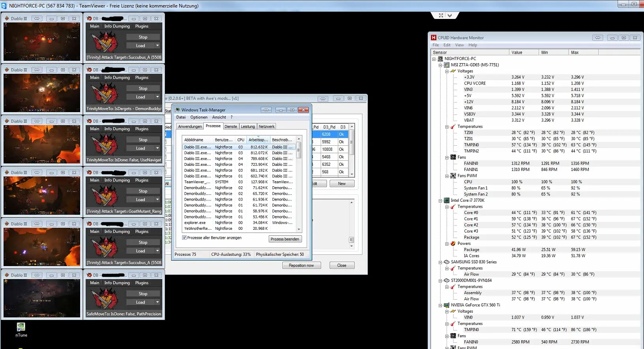Open the Datei menu in Task-Manager
Viewport: 644px width, 349px height.
[181, 117]
